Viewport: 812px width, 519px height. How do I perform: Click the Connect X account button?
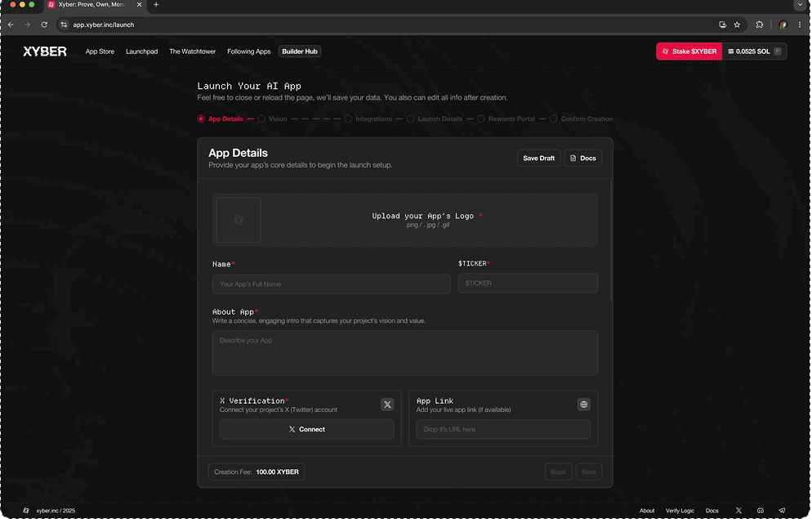(306, 429)
